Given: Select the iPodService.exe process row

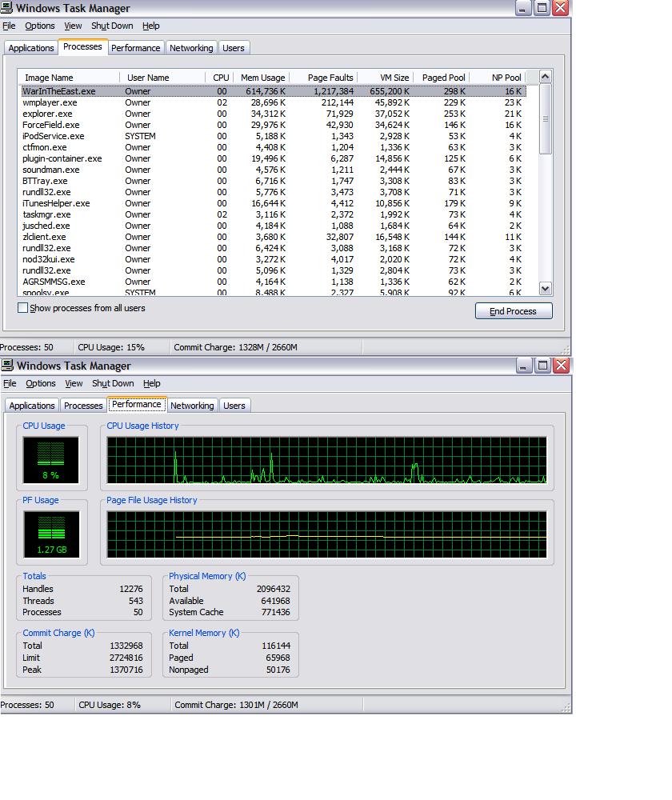Looking at the screenshot, I should [x=274, y=136].
